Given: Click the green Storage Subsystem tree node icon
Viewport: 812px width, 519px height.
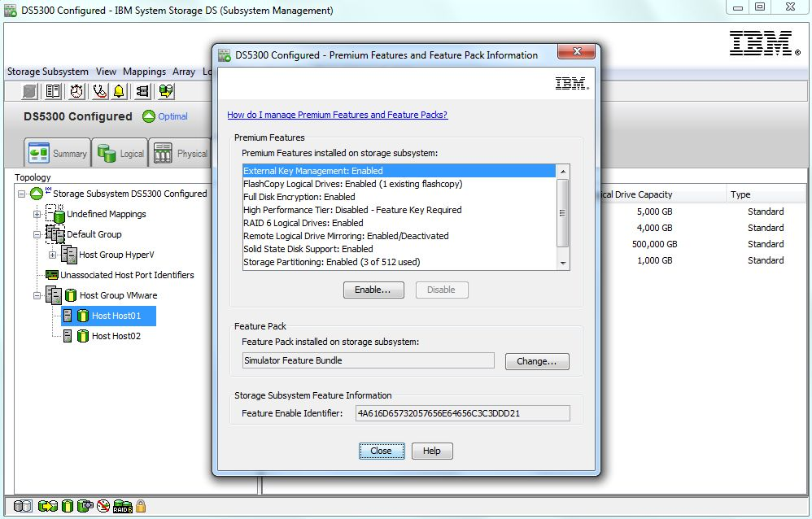Looking at the screenshot, I should point(37,194).
